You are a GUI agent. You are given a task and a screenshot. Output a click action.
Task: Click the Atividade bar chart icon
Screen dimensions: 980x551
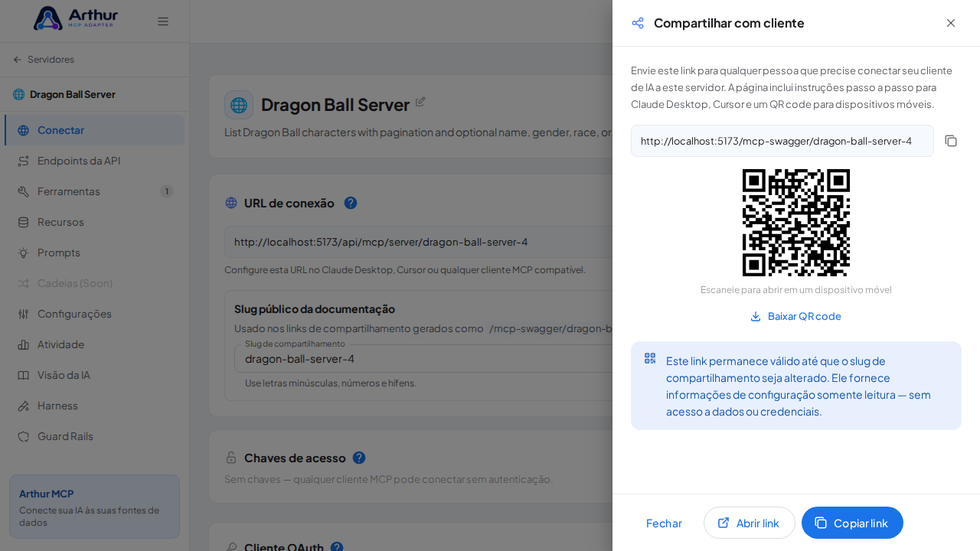click(x=23, y=344)
